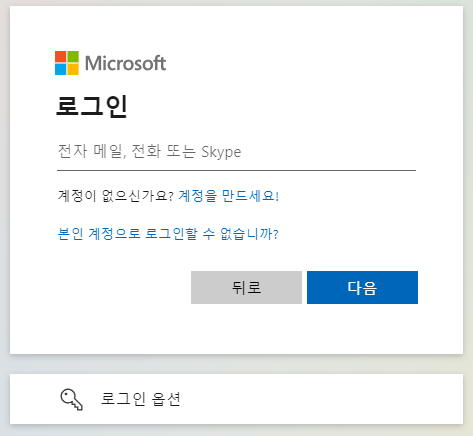Open the 로그인 옵션 text label
This screenshot has width=473, height=436.
pos(140,399)
